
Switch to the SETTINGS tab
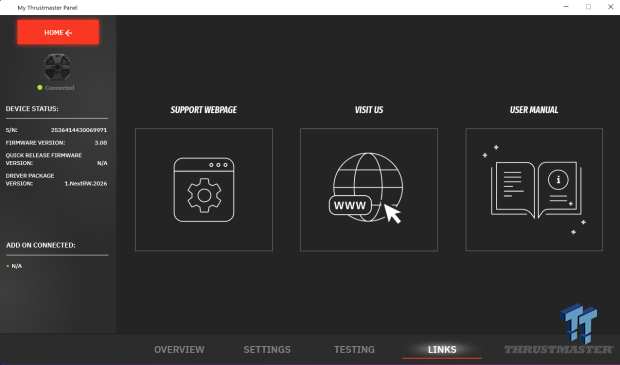[x=267, y=350]
